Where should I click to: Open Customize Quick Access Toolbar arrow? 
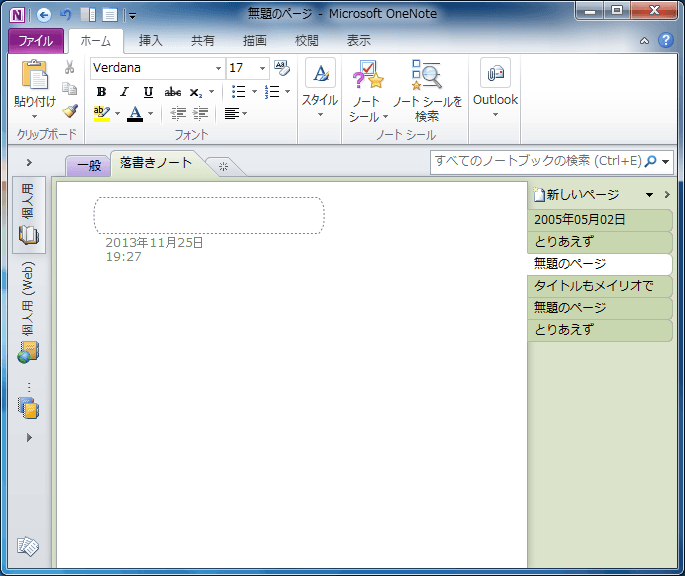pyautogui.click(x=132, y=16)
